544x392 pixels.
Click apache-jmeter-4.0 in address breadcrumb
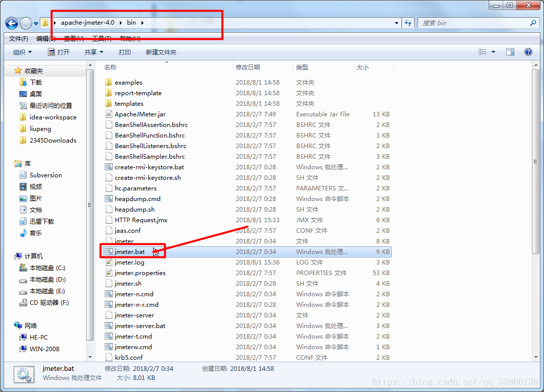coord(88,23)
